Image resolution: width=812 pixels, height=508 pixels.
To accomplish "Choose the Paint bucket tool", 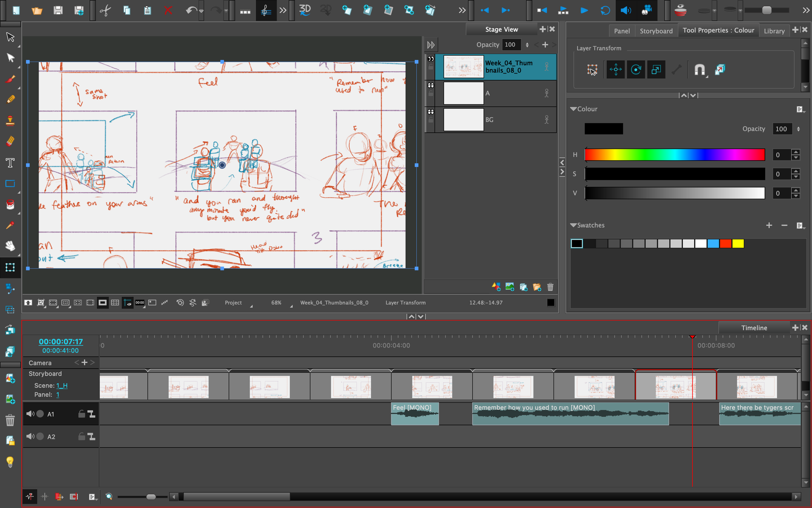I will (x=10, y=204).
